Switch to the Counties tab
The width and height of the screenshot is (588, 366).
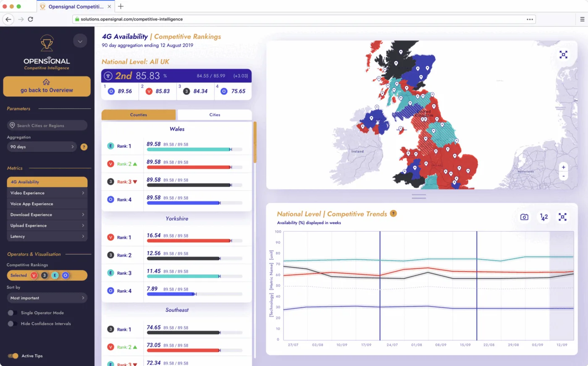139,115
